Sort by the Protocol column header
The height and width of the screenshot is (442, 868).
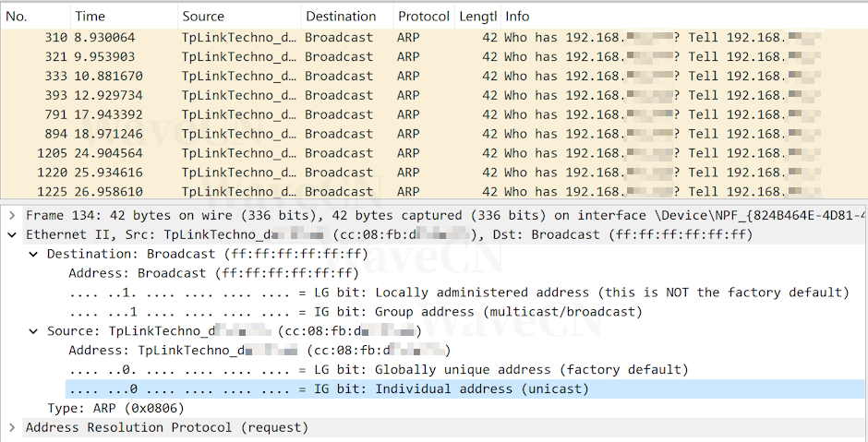click(424, 16)
